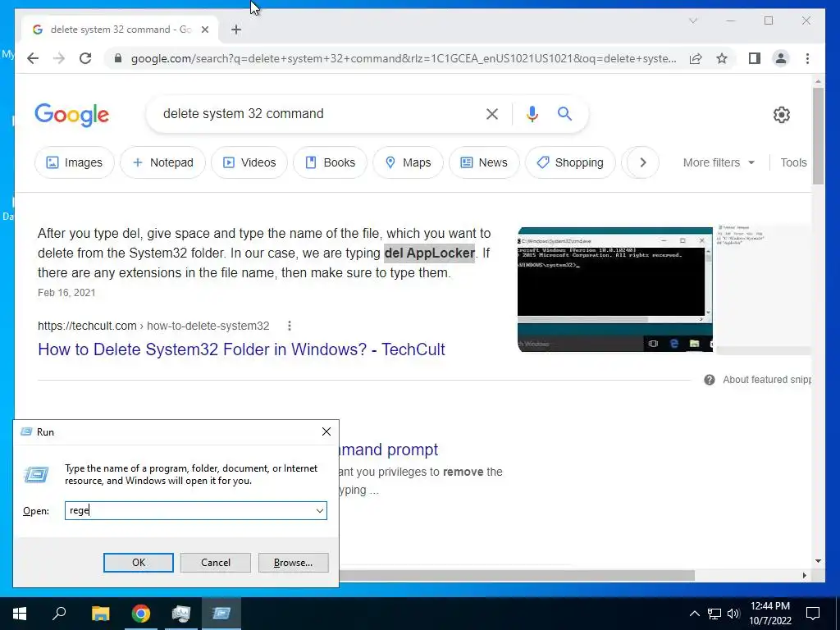Open the volume tray icon
This screenshot has height=630, width=840.
tap(733, 614)
